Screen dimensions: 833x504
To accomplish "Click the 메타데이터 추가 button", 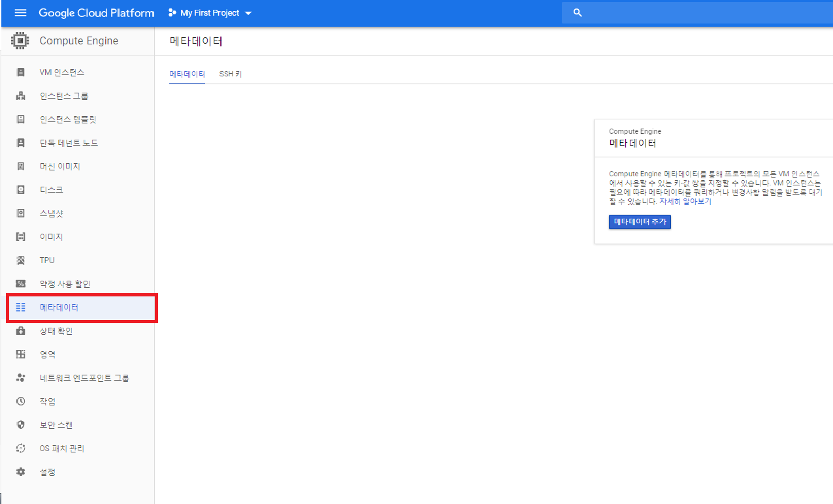I will coord(640,222).
